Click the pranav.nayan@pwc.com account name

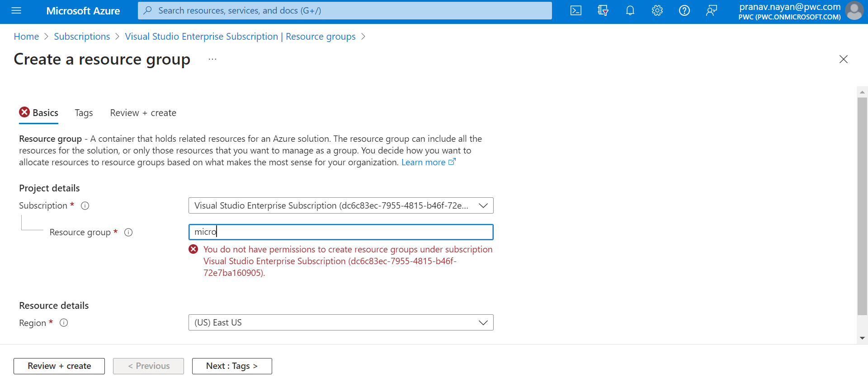790,7
